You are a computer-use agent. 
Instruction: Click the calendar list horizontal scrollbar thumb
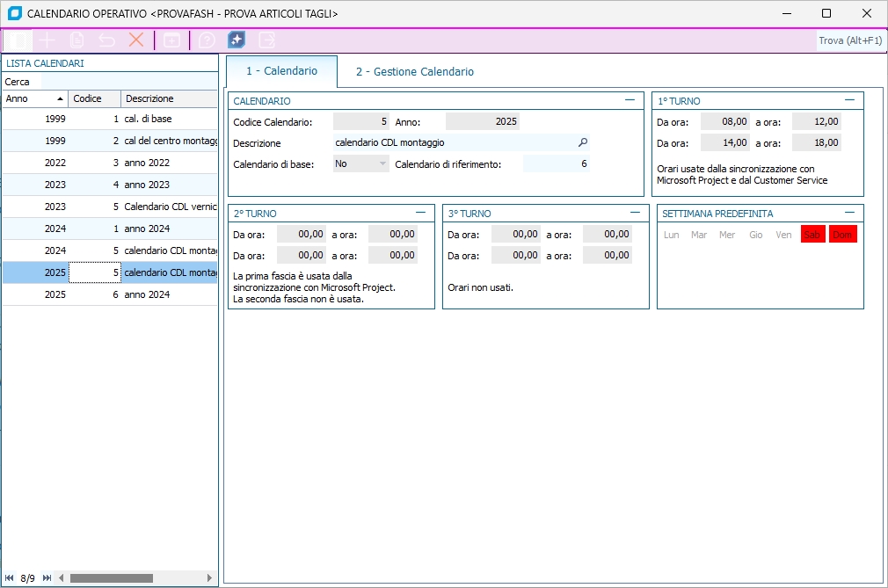111,577
